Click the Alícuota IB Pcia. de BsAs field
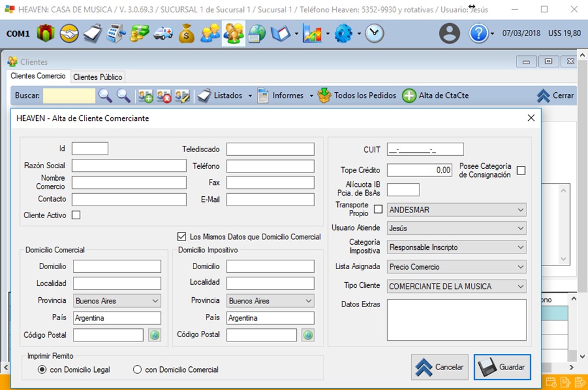The height and width of the screenshot is (390, 588). [x=403, y=189]
